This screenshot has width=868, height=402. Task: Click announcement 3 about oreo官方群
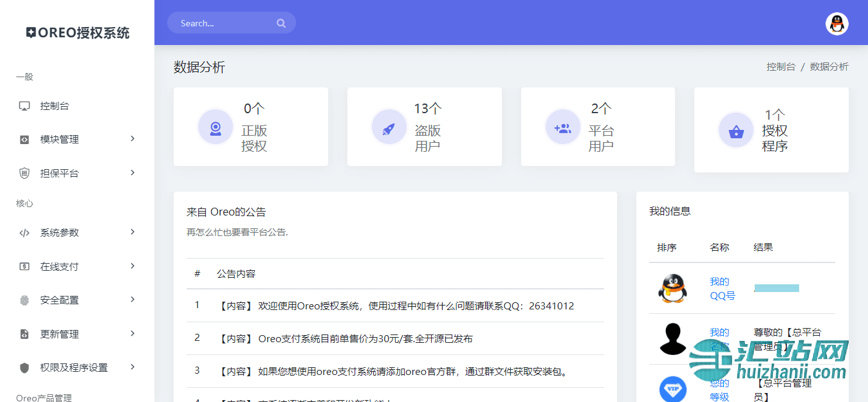coord(395,371)
